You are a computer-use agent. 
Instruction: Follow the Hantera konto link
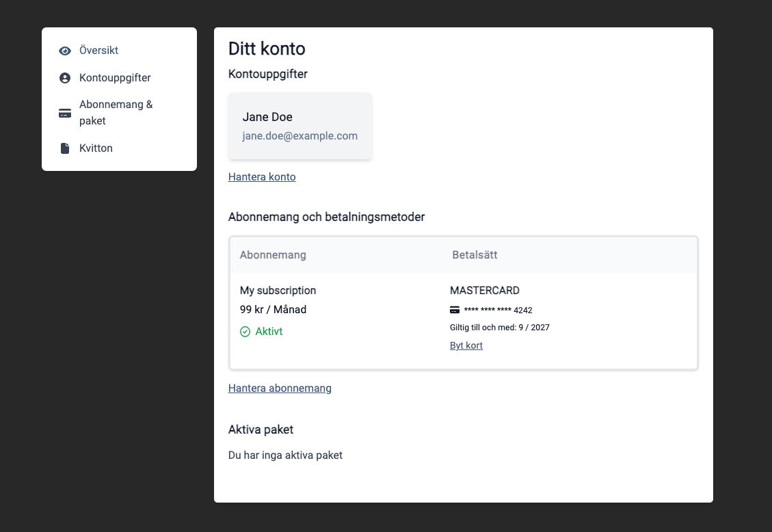[x=262, y=176]
